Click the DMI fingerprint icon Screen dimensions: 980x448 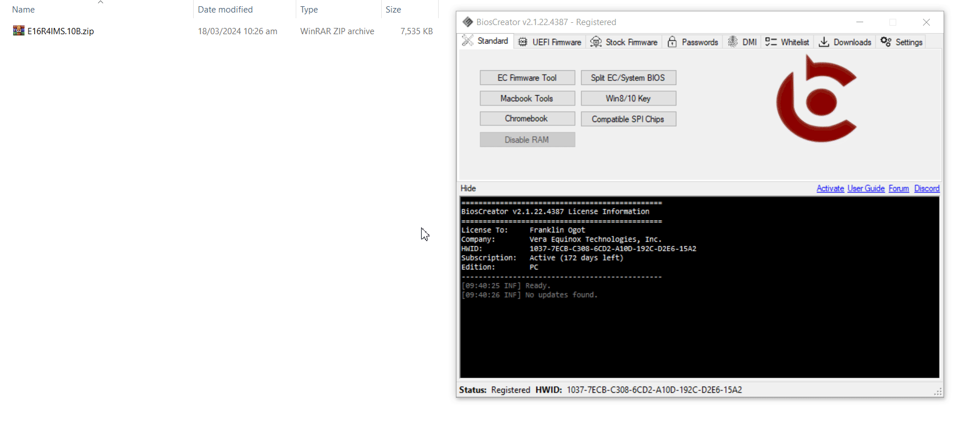click(733, 42)
